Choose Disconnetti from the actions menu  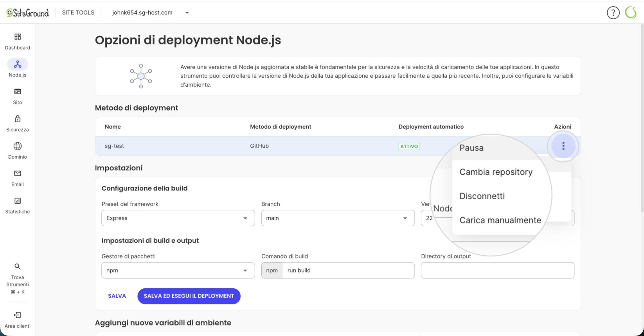[482, 196]
